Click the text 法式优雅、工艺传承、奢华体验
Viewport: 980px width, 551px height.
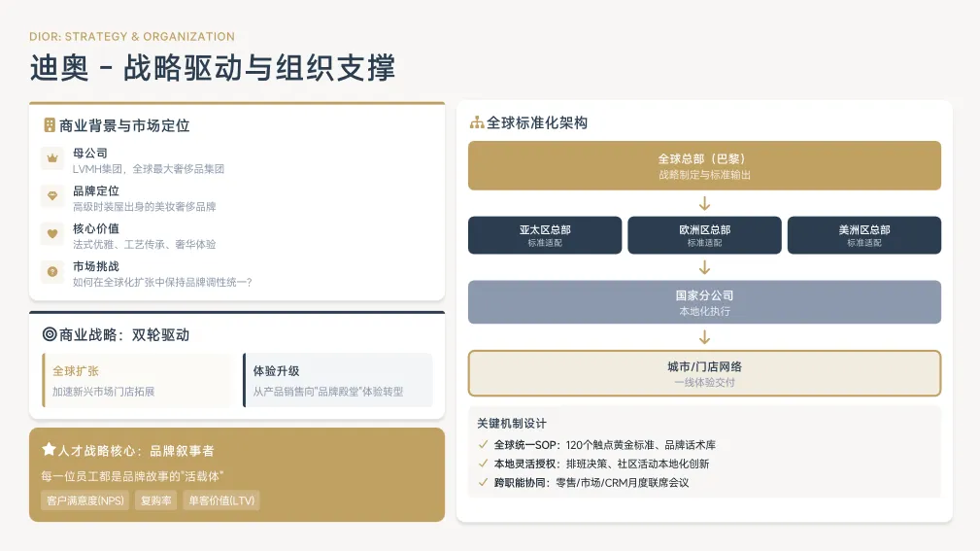[145, 244]
